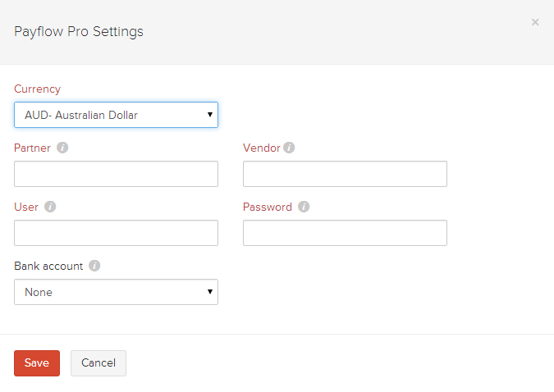554x392 pixels.
Task: Show the info tooltip for User
Action: pos(50,207)
